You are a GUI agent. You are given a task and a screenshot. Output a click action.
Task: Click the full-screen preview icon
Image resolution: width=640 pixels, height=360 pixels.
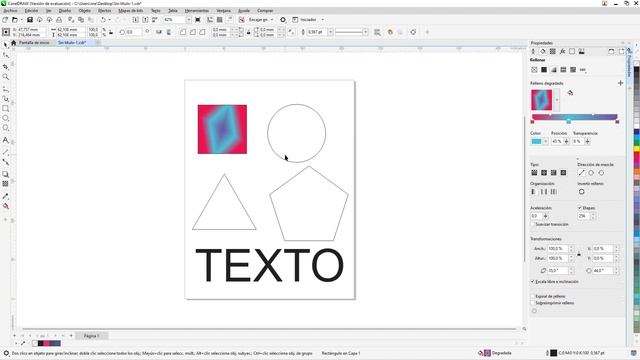198,20
